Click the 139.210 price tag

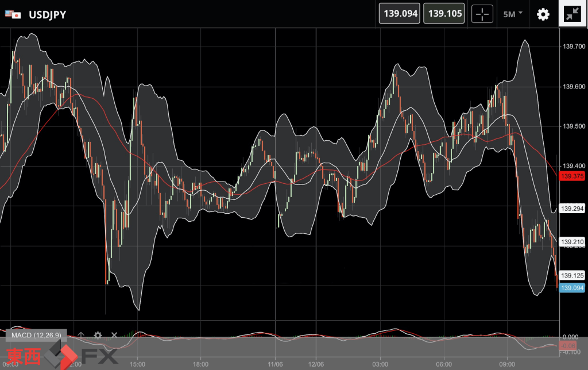tap(572, 242)
